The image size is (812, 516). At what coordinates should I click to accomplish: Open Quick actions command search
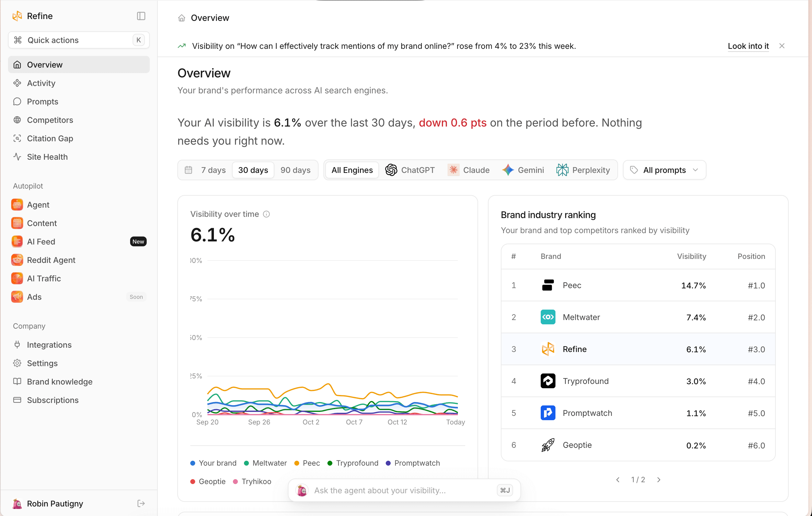coord(79,40)
